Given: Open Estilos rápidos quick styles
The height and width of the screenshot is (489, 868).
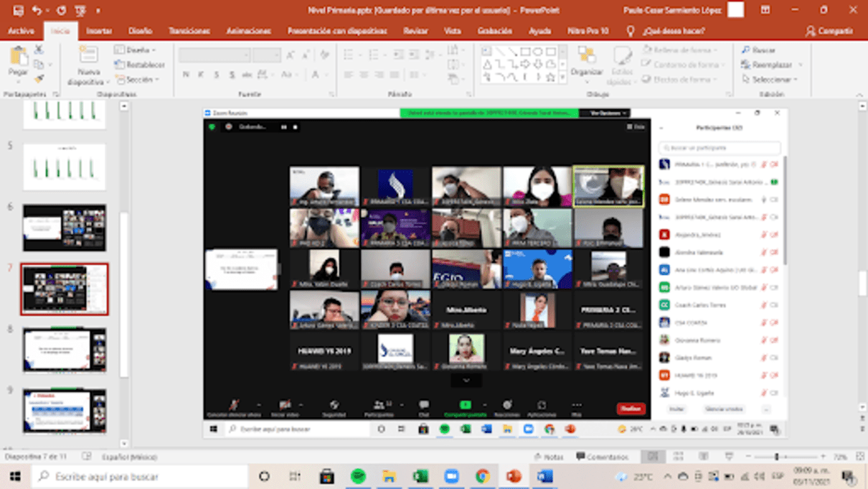Looking at the screenshot, I should (x=622, y=65).
